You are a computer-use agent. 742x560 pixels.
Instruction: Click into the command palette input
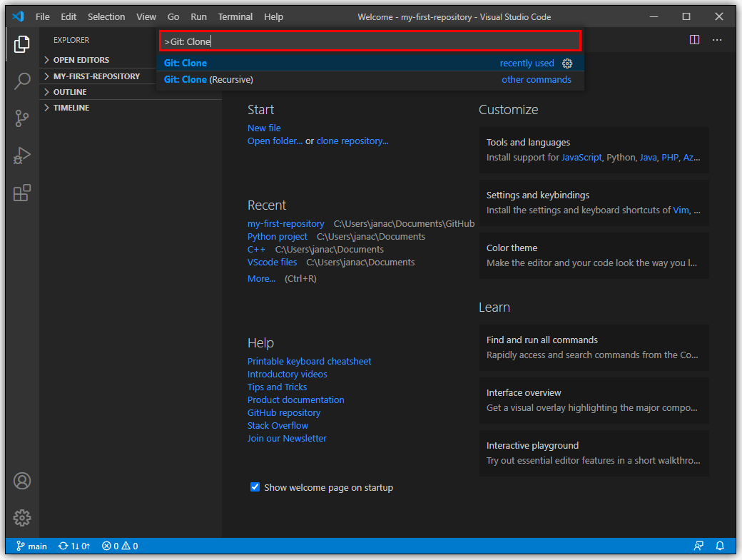[x=370, y=41]
